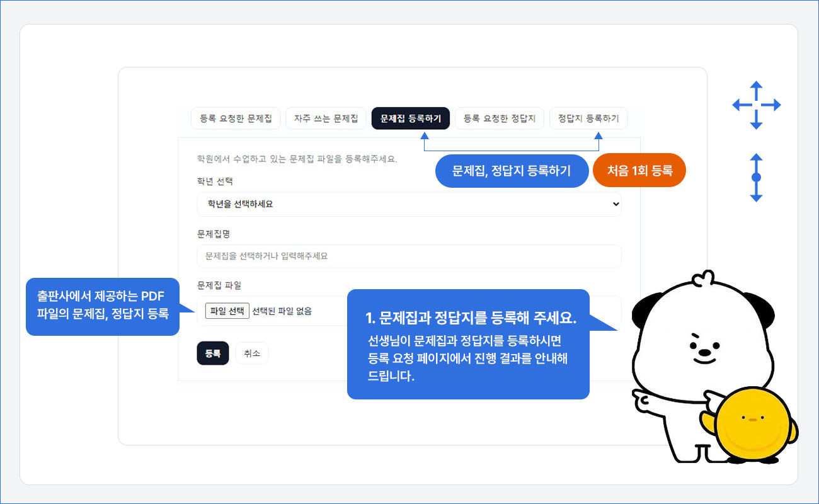
Task: Go to the 등록 요청한 정답지 tab
Action: (x=500, y=118)
